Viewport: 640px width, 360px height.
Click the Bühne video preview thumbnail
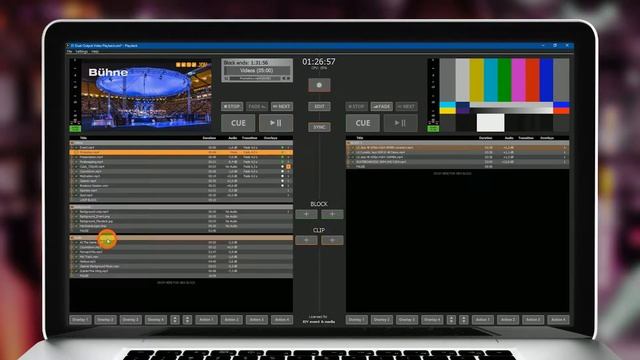coord(146,95)
